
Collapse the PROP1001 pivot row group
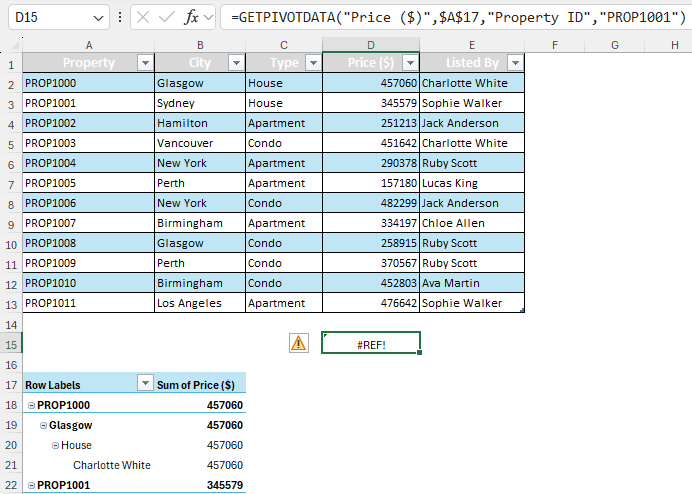tap(31, 485)
